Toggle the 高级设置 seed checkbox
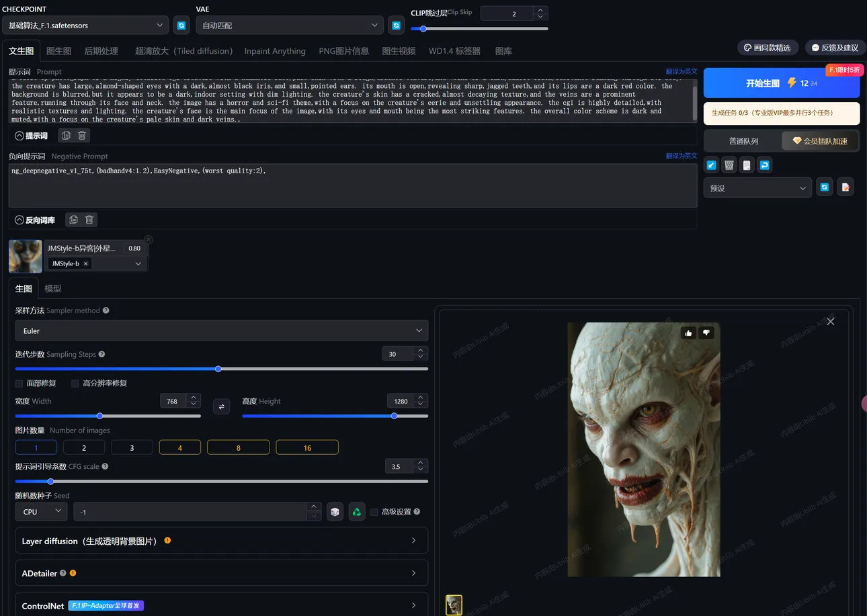The width and height of the screenshot is (867, 616). point(374,512)
